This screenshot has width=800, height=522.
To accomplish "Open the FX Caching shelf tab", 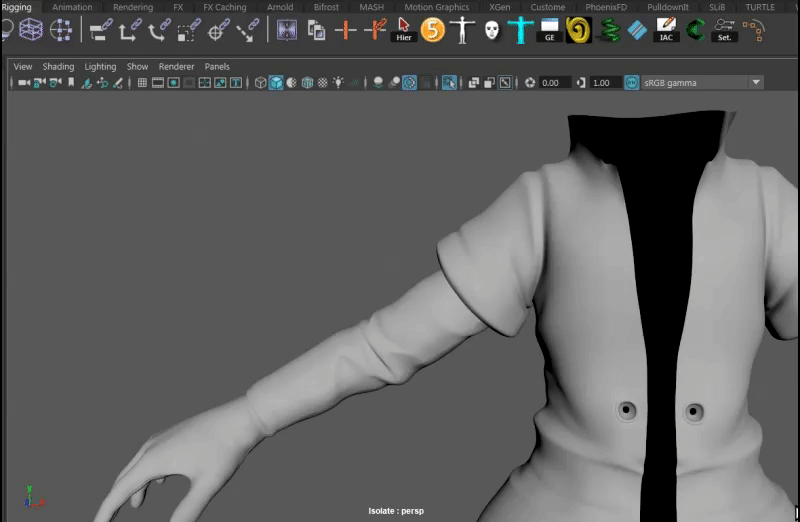I will click(224, 7).
